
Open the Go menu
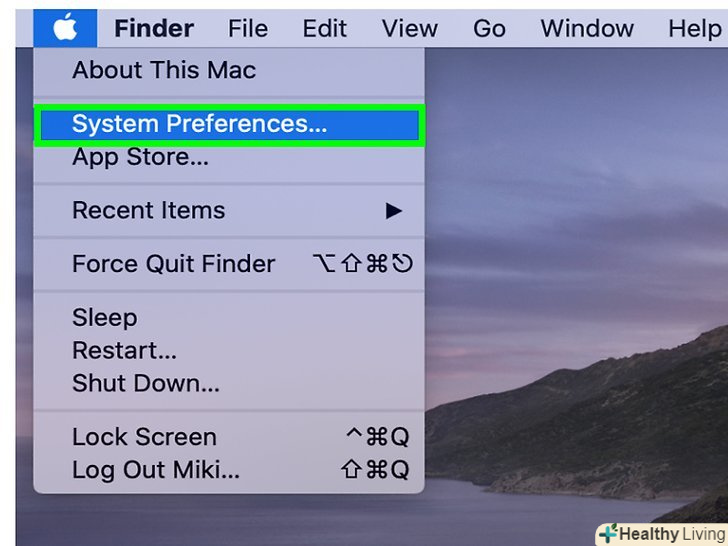(489, 28)
